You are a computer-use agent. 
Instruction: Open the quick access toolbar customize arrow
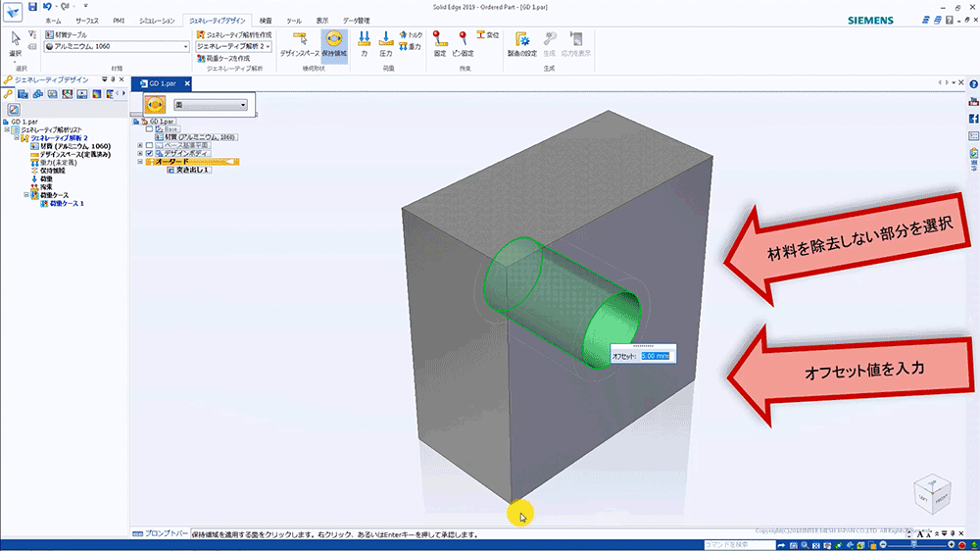click(85, 6)
